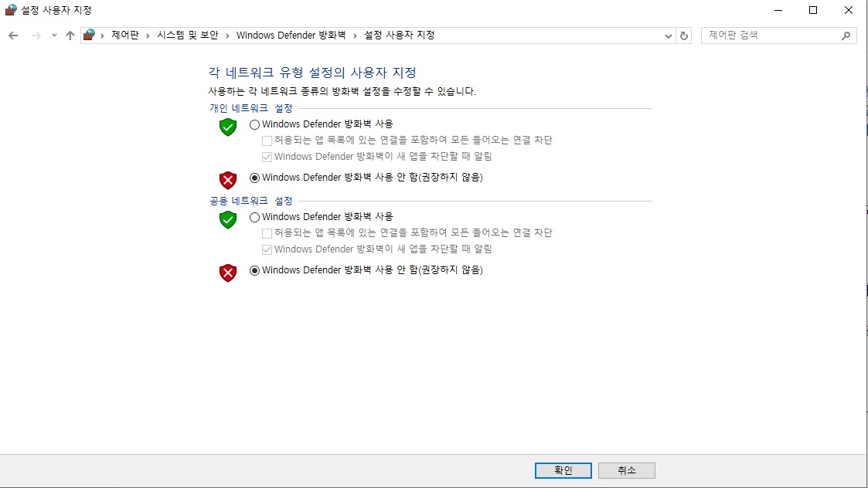868x488 pixels.
Task: Open 제어판 breadcrumb
Action: 125,36
